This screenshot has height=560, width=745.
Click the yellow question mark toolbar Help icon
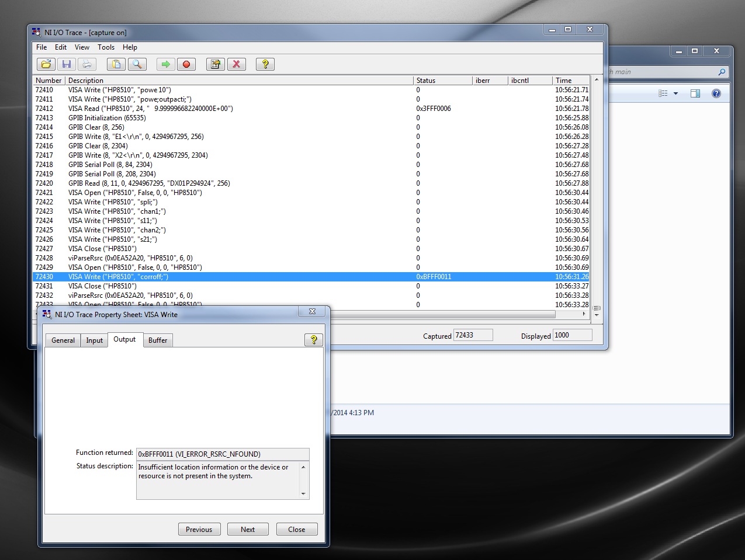pos(265,64)
